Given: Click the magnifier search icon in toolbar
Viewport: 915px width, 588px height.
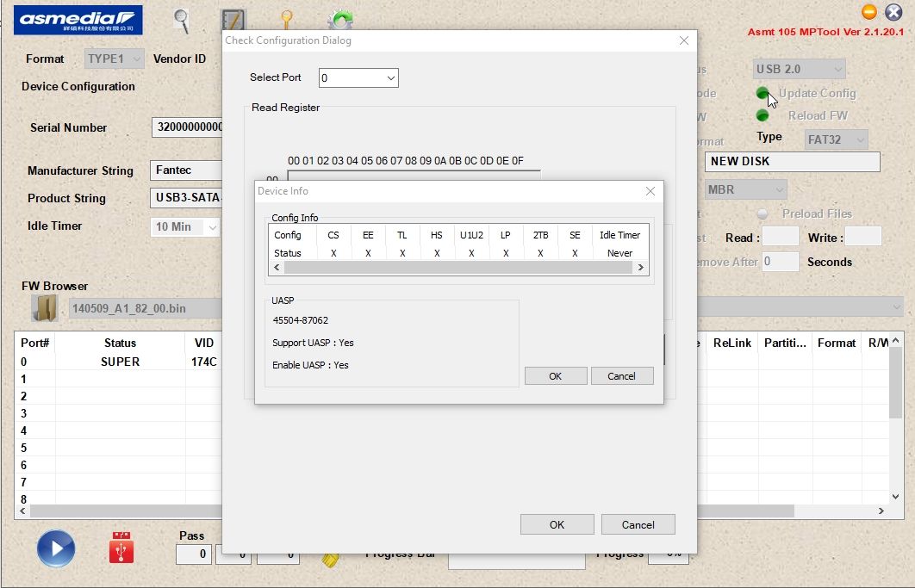Looking at the screenshot, I should click(182, 21).
